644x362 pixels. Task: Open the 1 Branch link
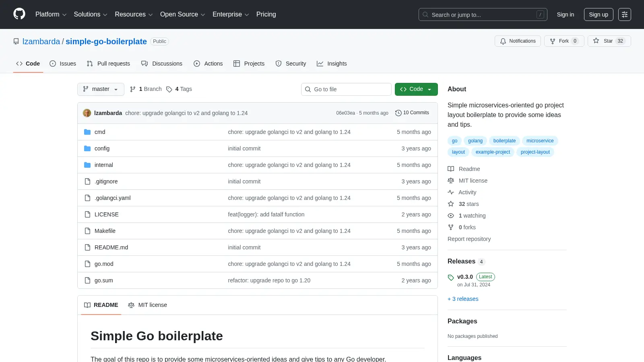click(x=146, y=89)
